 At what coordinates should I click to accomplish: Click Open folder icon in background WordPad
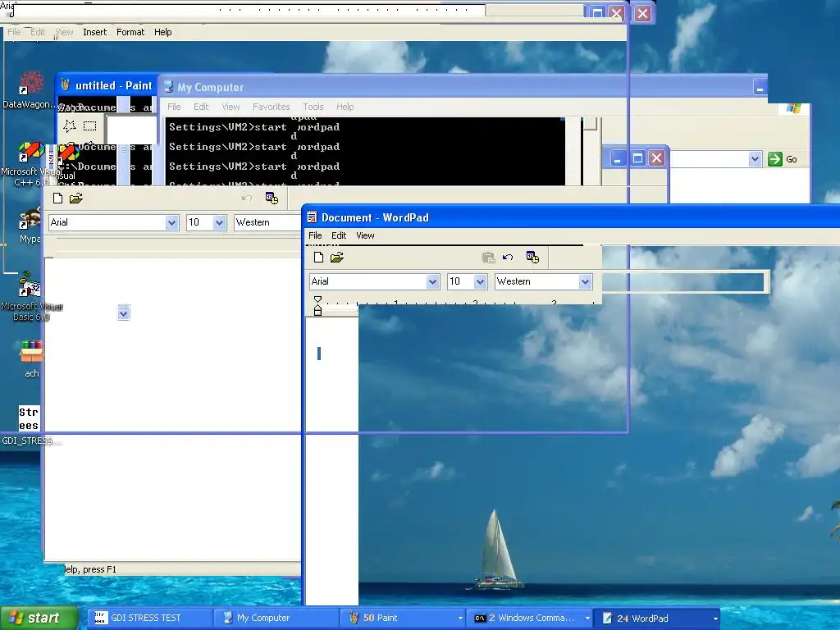pyautogui.click(x=76, y=199)
